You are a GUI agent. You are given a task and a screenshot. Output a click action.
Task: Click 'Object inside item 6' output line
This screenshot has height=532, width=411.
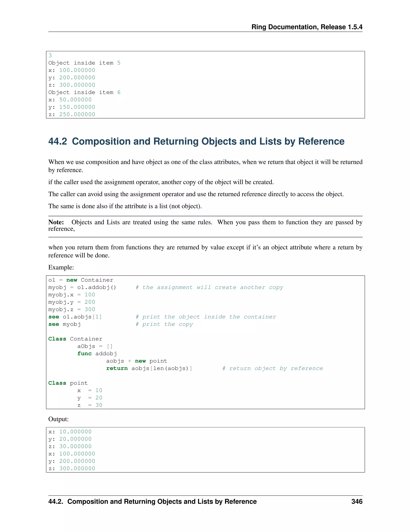84,92
